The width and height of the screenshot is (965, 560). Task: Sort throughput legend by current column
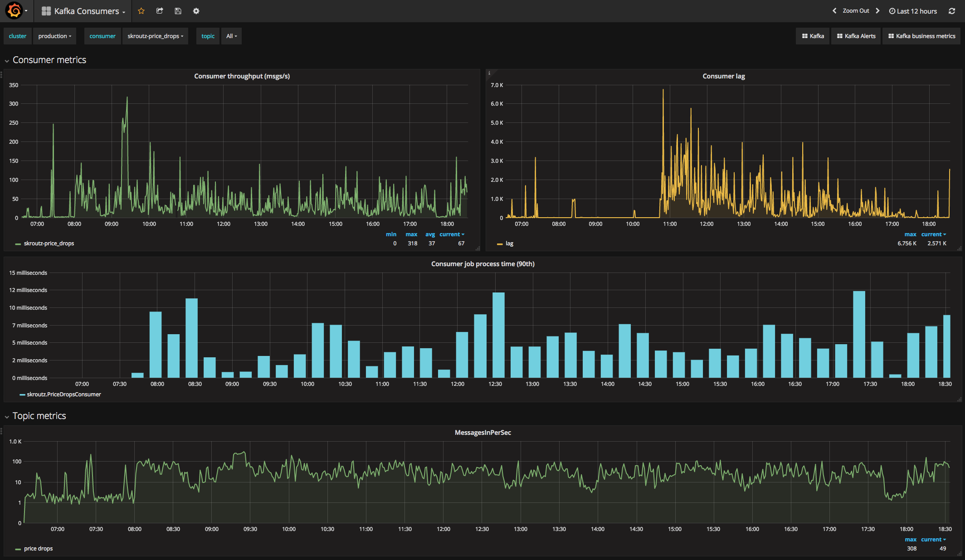click(452, 234)
